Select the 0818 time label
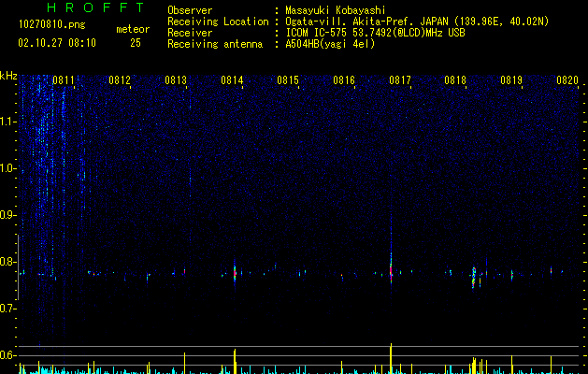588x374 pixels. [455, 80]
